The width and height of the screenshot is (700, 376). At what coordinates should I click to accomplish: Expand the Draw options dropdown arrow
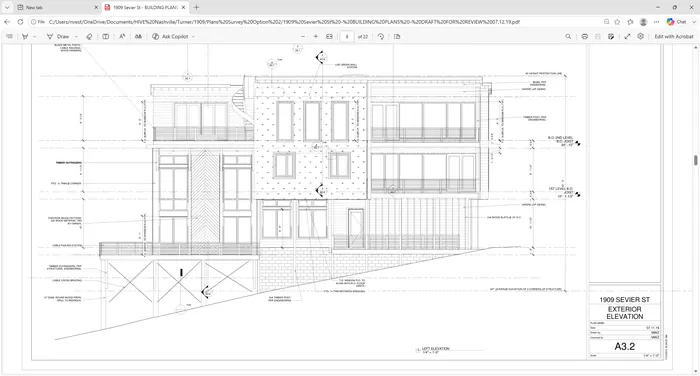76,37
